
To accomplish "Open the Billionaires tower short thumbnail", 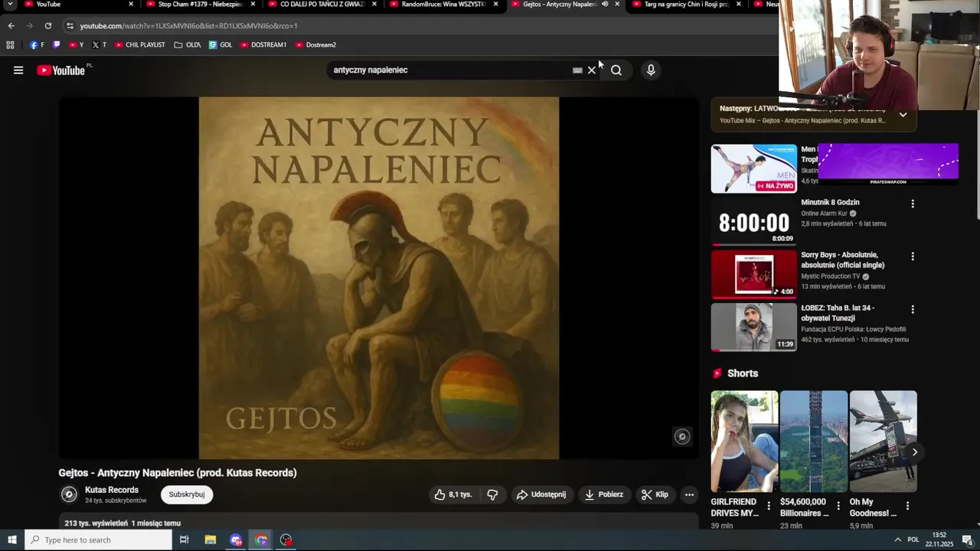I will tap(814, 442).
